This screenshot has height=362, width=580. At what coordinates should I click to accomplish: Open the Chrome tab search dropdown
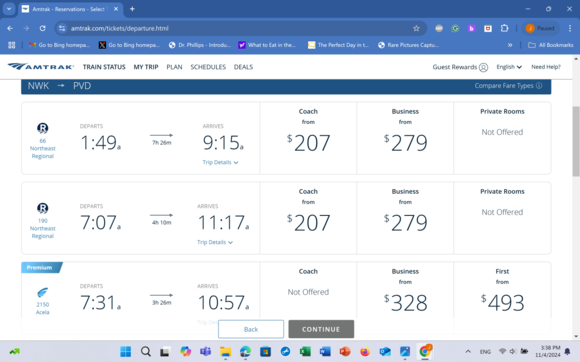(x=9, y=9)
